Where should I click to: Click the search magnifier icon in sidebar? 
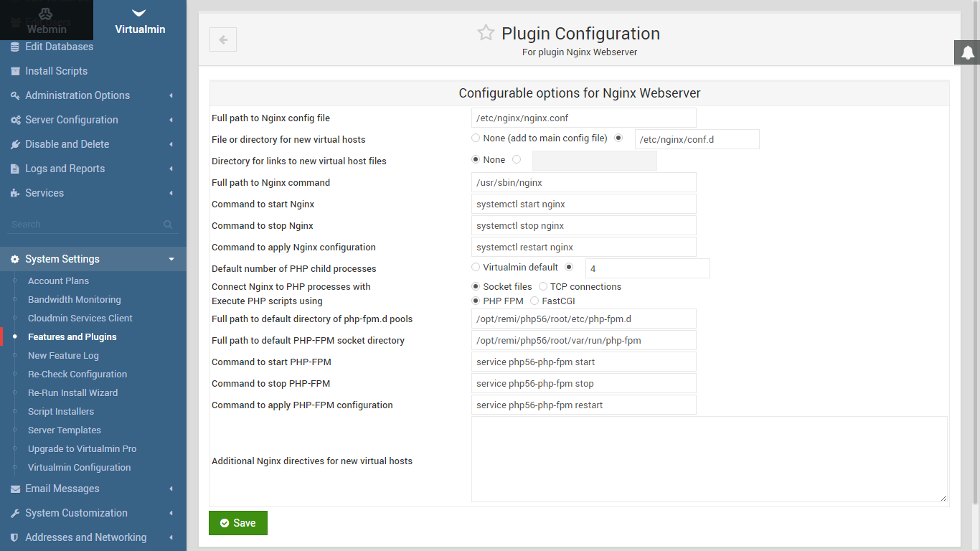point(168,225)
